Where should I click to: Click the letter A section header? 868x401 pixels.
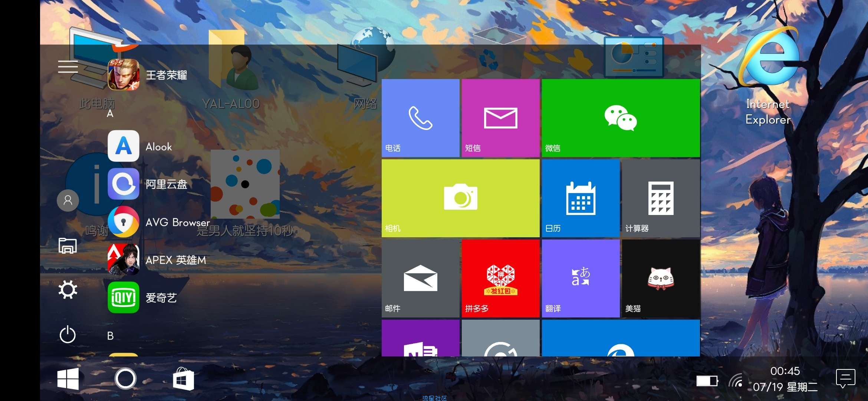point(110,114)
